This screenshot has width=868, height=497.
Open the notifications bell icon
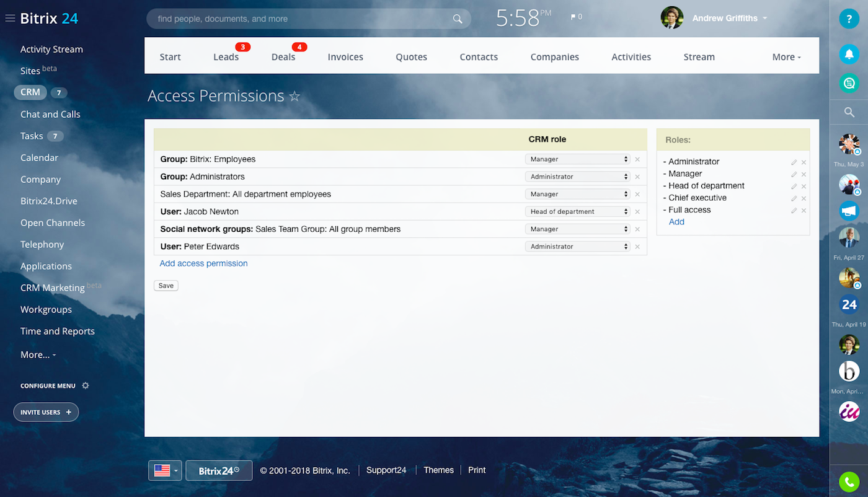[849, 54]
